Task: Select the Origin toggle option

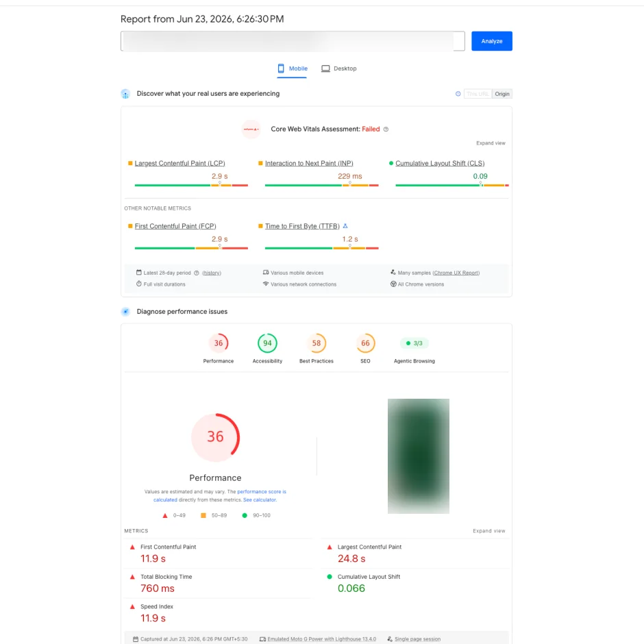Action: 502,94
